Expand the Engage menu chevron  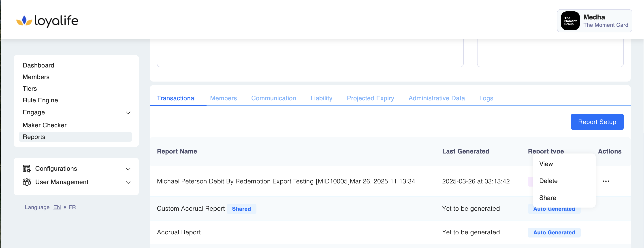[x=128, y=113]
